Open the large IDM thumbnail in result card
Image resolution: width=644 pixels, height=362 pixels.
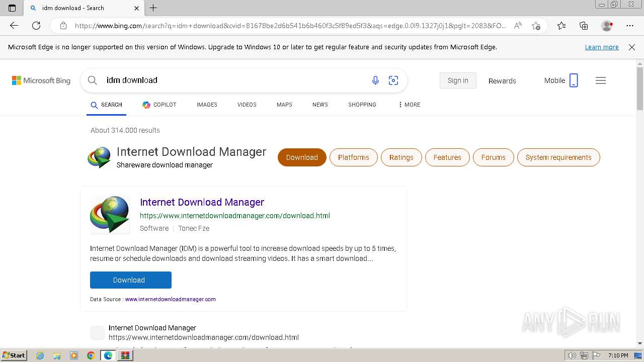pos(110,215)
